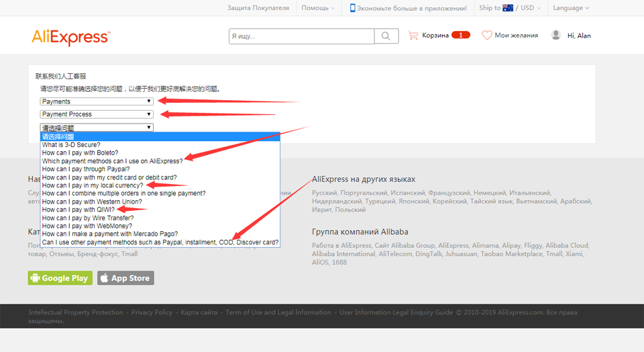
Task: Click the Французский language link
Action: coord(449,193)
